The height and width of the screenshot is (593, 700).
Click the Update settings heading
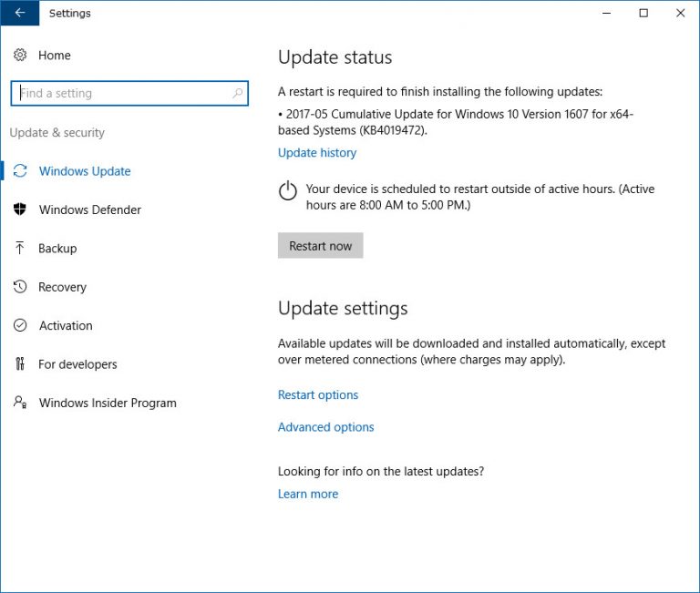pyautogui.click(x=343, y=308)
